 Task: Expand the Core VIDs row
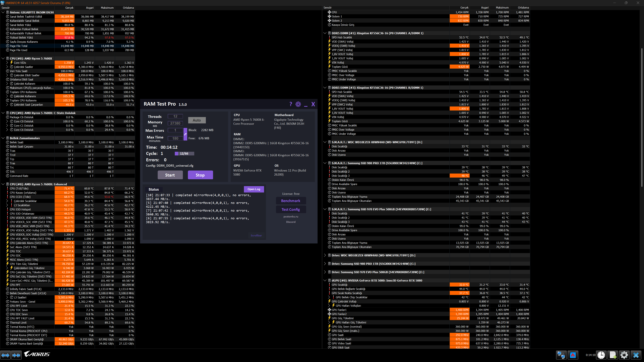point(7,63)
